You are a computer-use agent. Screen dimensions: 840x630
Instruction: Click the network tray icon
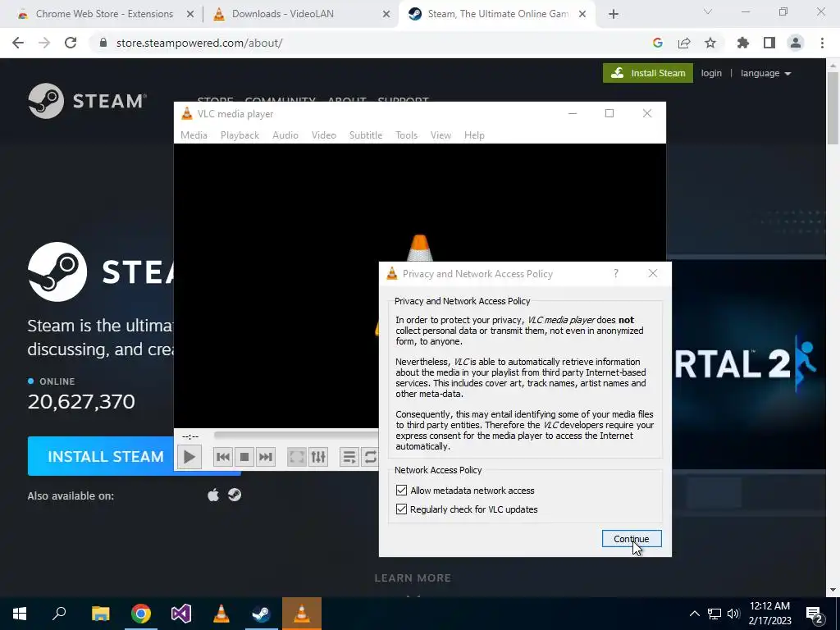tap(714, 614)
